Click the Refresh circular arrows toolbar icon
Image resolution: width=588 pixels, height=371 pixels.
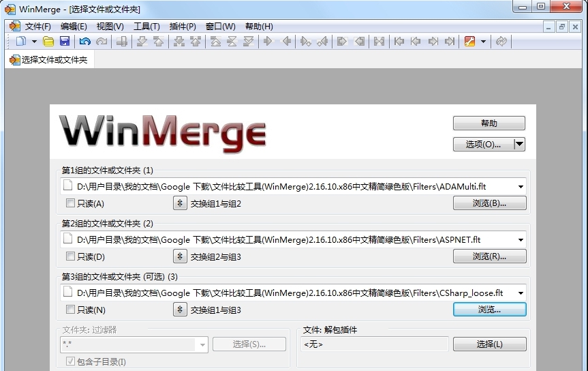tap(501, 42)
